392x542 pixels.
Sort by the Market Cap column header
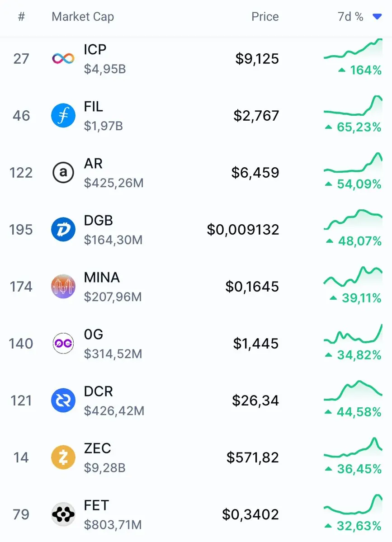[x=83, y=17]
